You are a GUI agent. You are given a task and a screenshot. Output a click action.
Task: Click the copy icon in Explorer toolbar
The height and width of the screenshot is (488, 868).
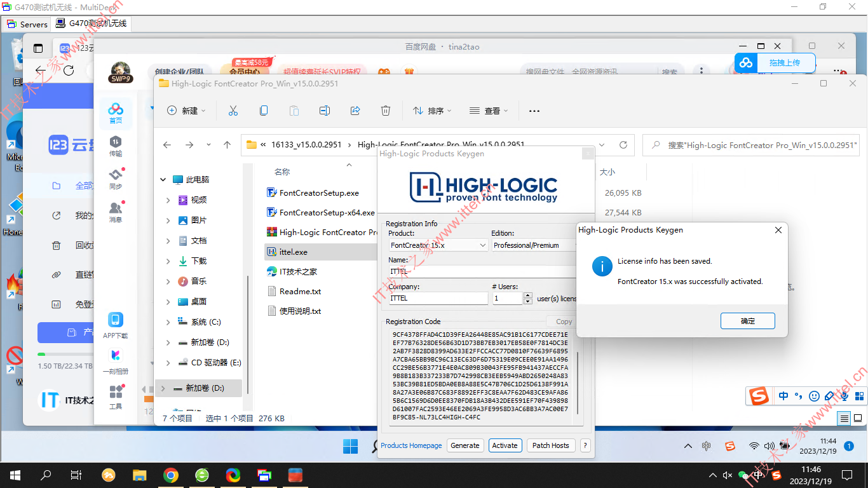(x=264, y=111)
